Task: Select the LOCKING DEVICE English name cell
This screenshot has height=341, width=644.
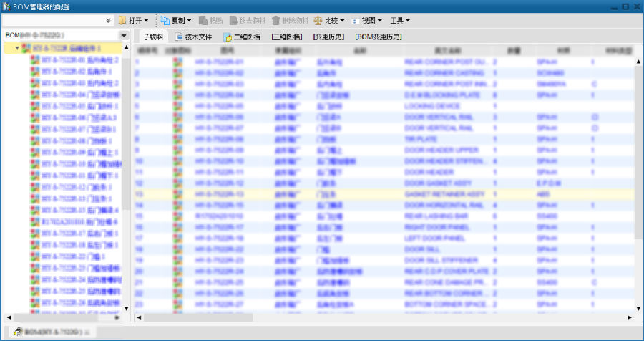Action: 431,106
